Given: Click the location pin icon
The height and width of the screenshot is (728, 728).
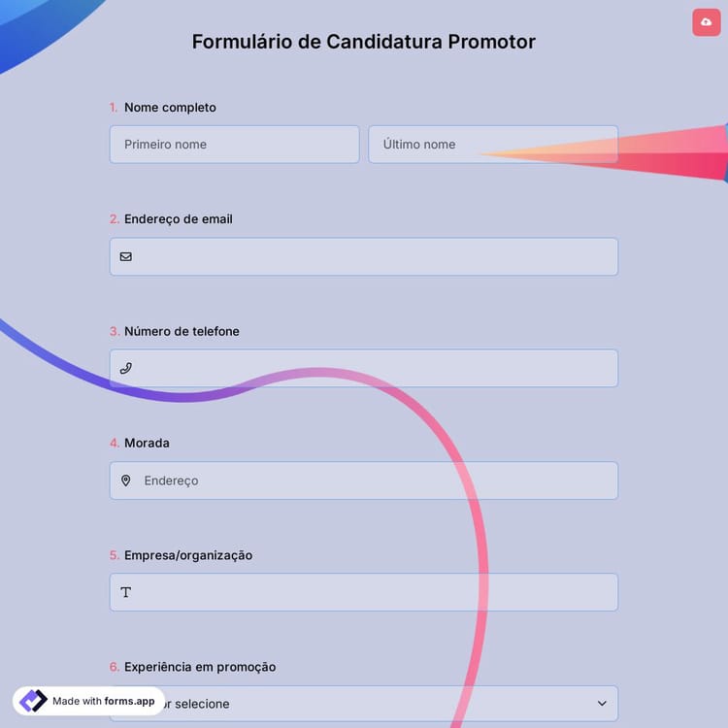Looking at the screenshot, I should 126,480.
